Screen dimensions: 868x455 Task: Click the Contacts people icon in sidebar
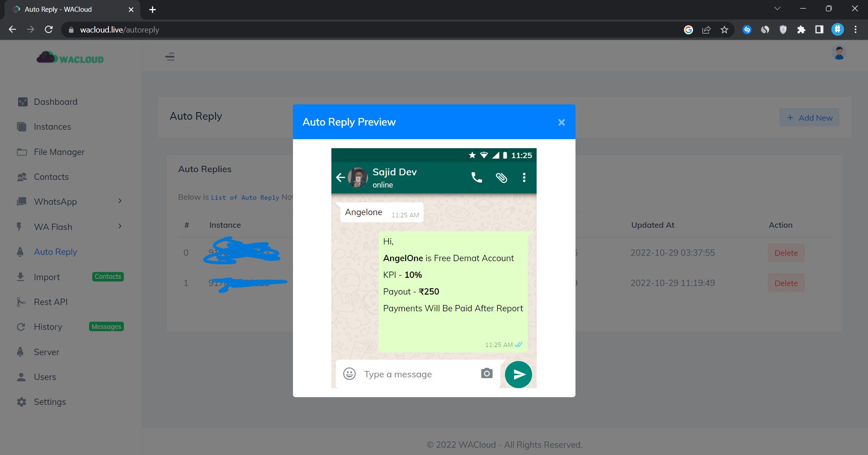click(x=22, y=177)
